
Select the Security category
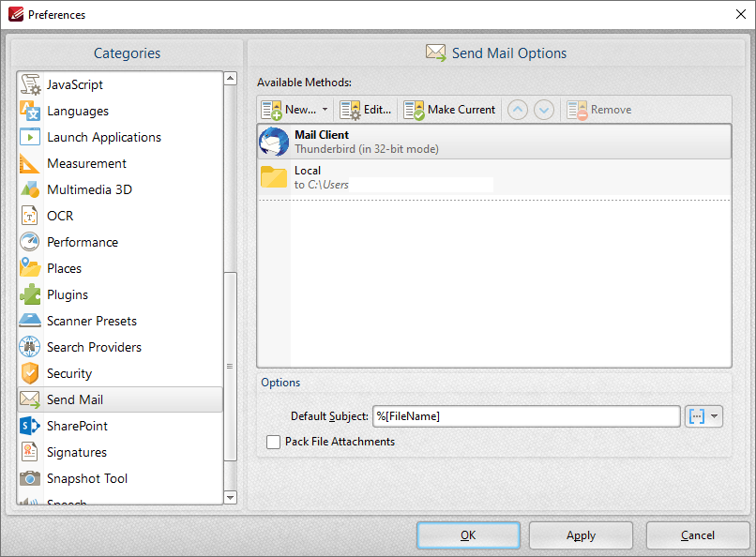120,373
